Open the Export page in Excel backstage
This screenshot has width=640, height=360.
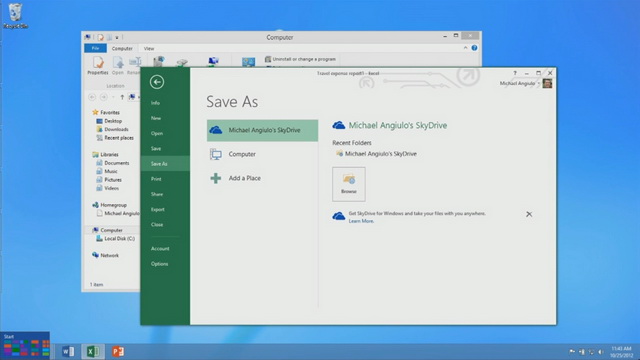(x=158, y=209)
